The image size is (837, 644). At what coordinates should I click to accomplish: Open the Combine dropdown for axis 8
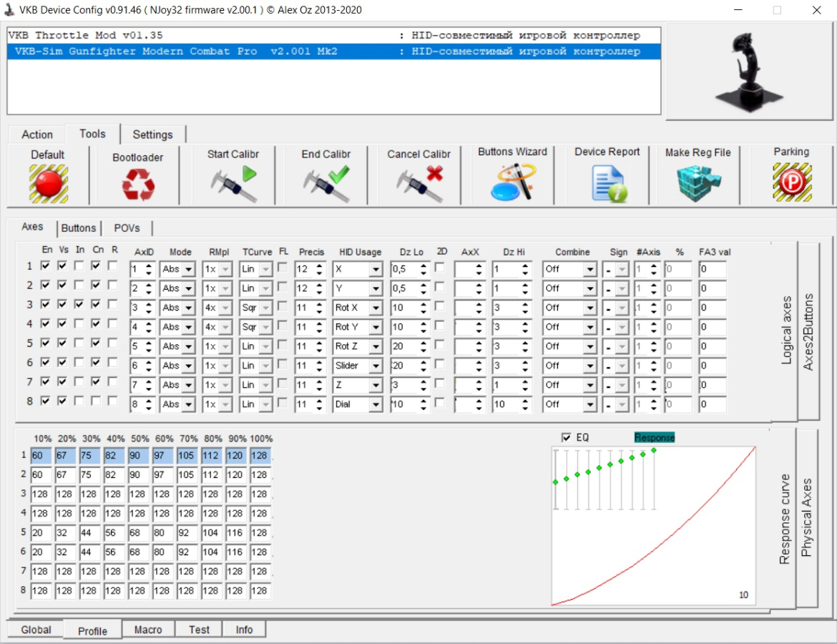pyautogui.click(x=589, y=404)
